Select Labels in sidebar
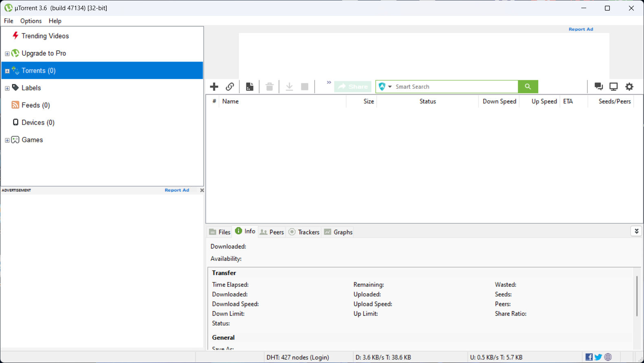644x363 pixels. tap(31, 88)
